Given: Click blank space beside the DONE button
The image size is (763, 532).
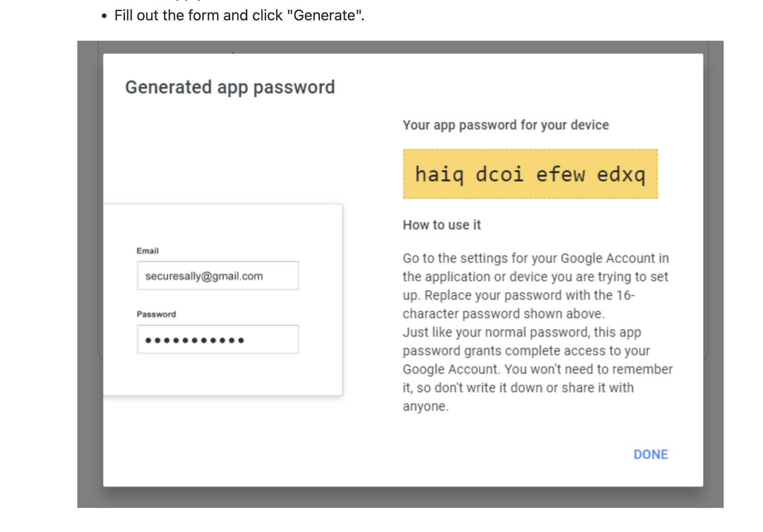Looking at the screenshot, I should point(509,454).
